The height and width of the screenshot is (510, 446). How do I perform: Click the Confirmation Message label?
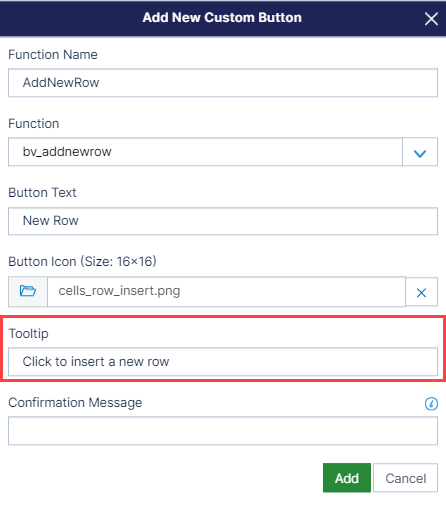point(75,403)
